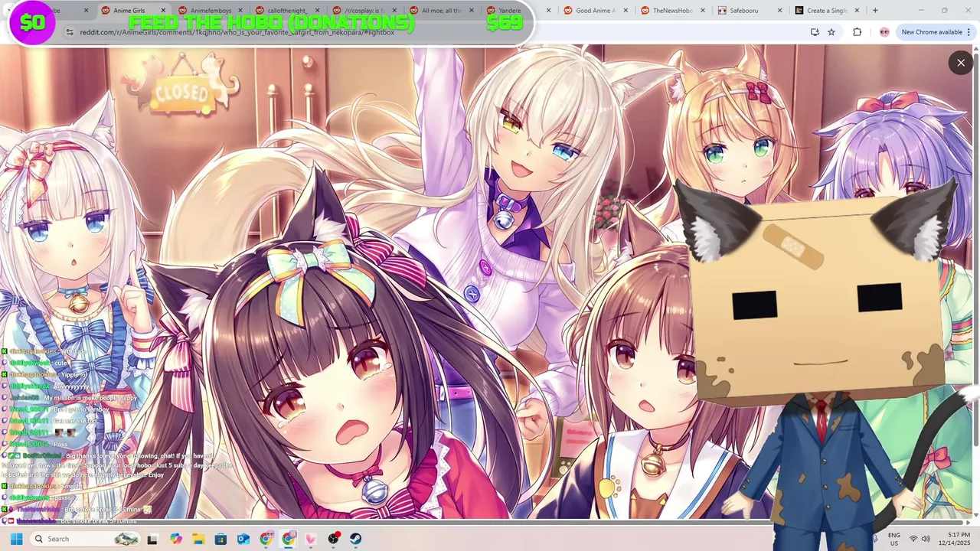Select the active underlined Chrome taskbar icon
Image resolution: width=980 pixels, height=551 pixels.
(x=288, y=539)
